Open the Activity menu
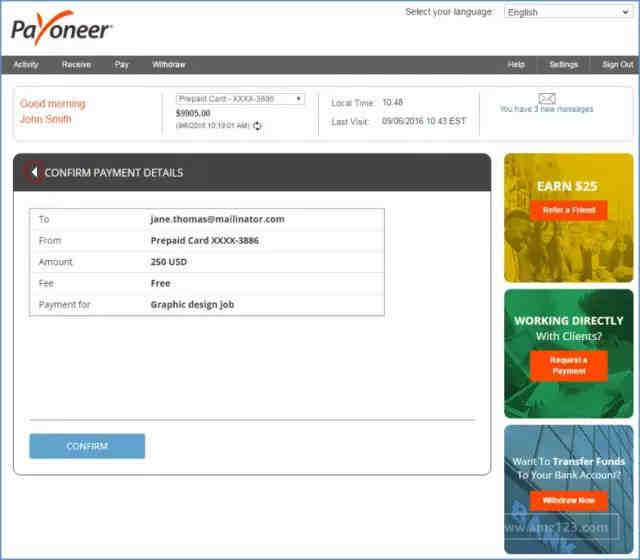The width and height of the screenshot is (640, 560). coord(26,64)
